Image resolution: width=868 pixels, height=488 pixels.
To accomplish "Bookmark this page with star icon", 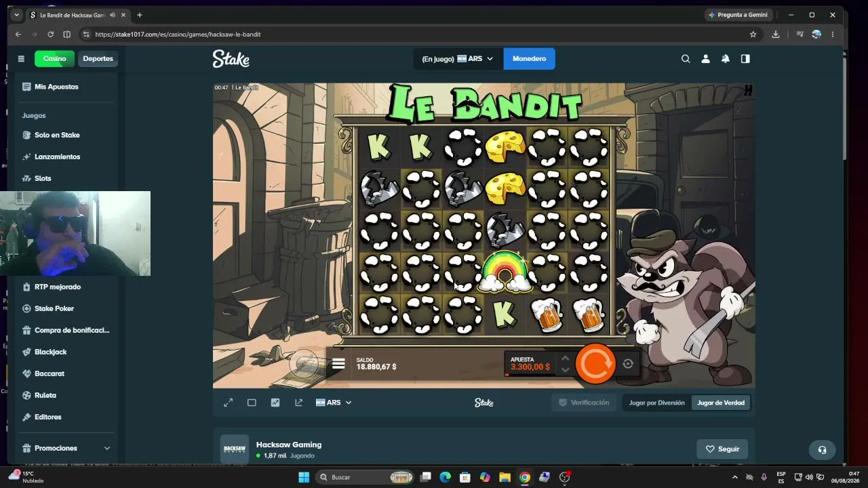I will point(753,35).
